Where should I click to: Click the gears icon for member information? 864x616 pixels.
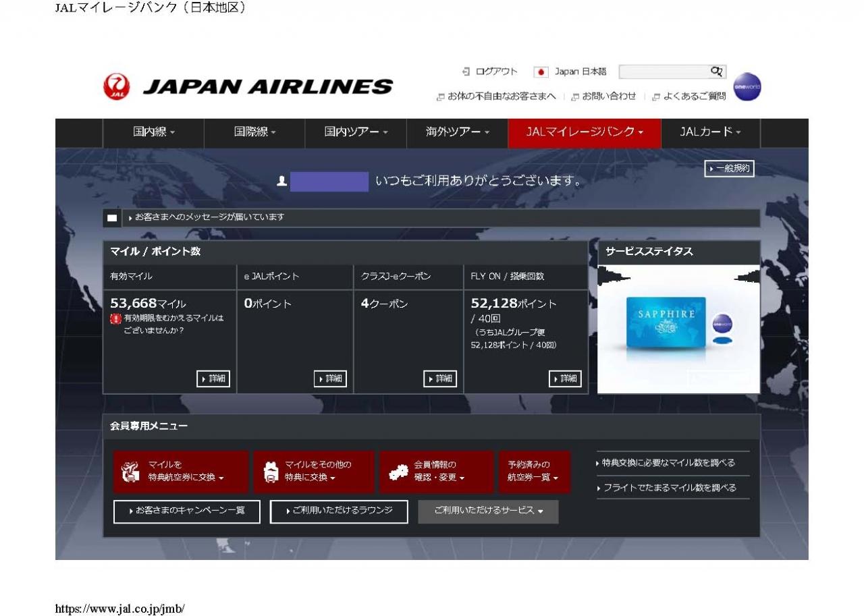(x=398, y=472)
